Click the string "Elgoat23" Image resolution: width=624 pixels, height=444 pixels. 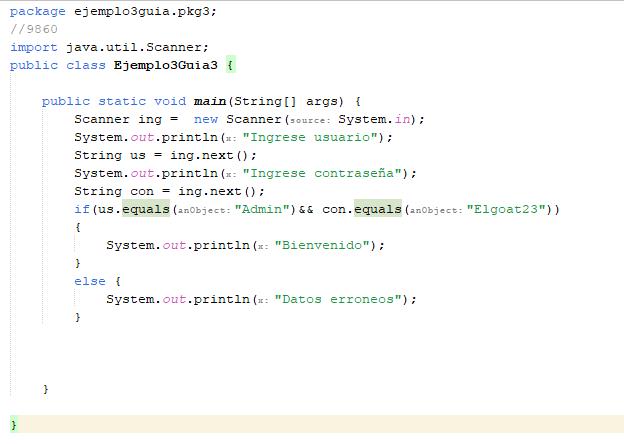click(506, 209)
